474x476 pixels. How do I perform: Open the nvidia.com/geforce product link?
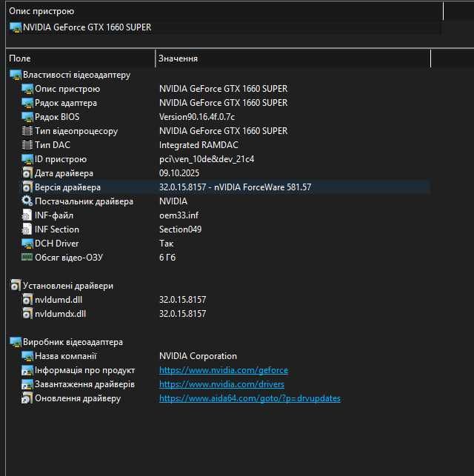coord(224,370)
